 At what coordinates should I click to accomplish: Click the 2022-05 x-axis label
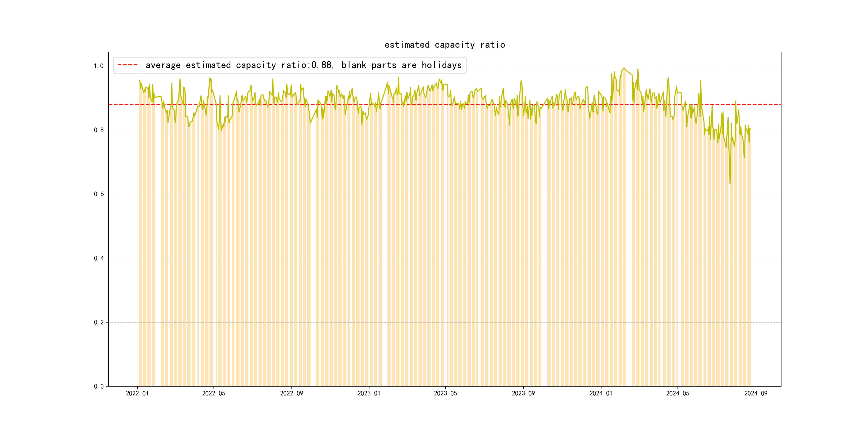click(x=214, y=393)
